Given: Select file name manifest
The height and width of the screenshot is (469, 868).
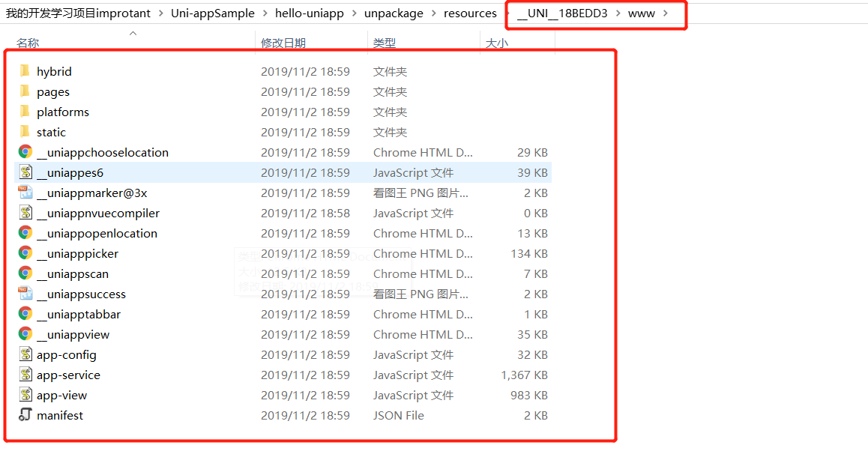Looking at the screenshot, I should pos(60,415).
